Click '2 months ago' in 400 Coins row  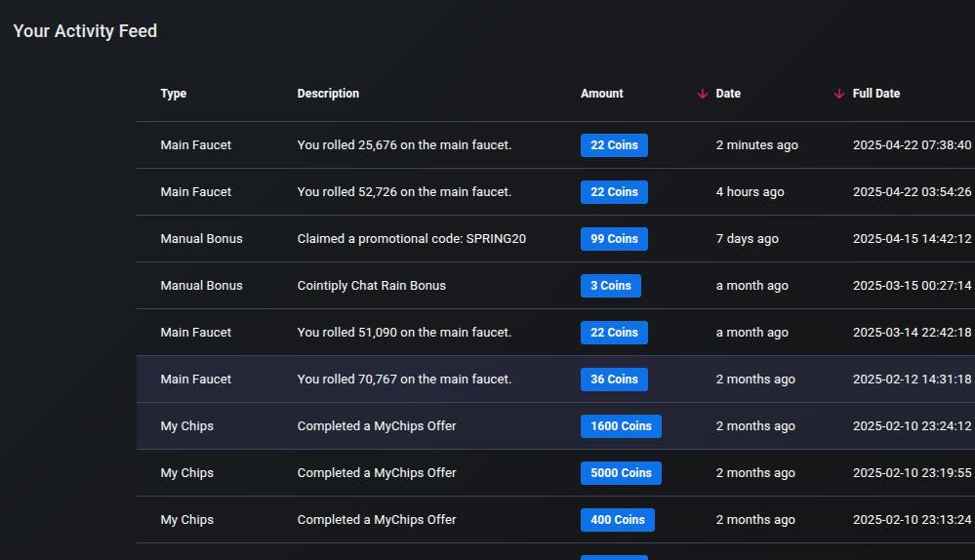[755, 520]
